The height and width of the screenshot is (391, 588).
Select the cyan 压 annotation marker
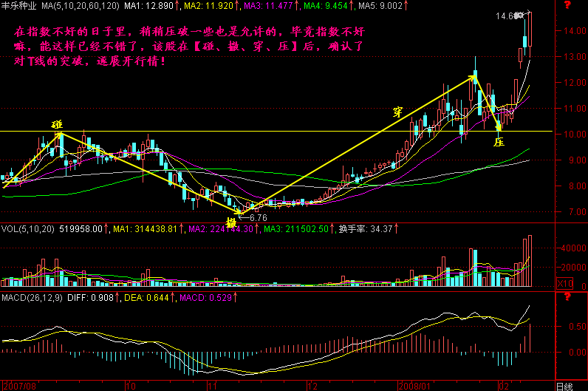499,140
